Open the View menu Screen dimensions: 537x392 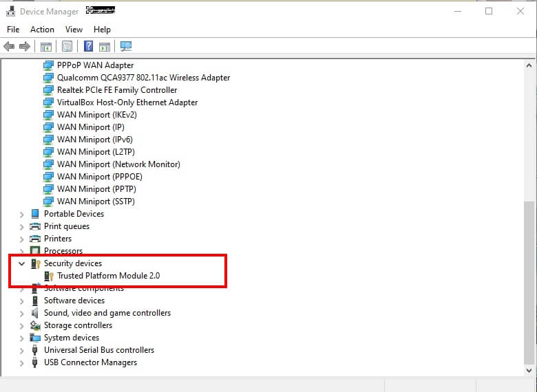point(74,30)
